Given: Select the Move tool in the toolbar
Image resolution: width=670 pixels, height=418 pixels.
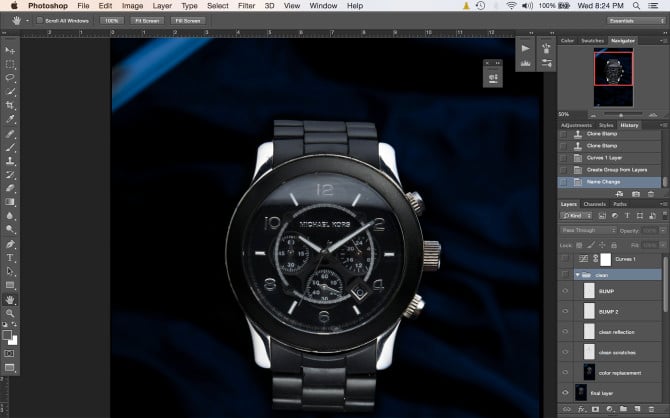Looking at the screenshot, I should (x=10, y=50).
